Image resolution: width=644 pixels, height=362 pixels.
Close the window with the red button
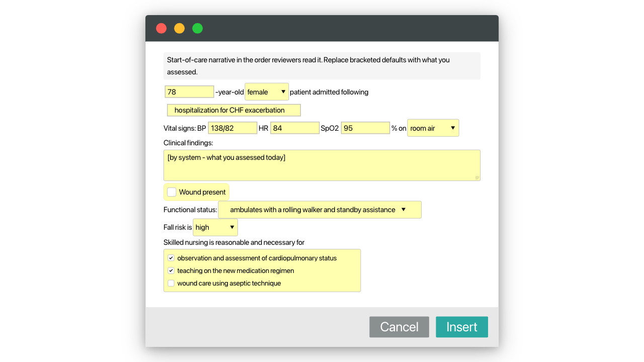[162, 28]
